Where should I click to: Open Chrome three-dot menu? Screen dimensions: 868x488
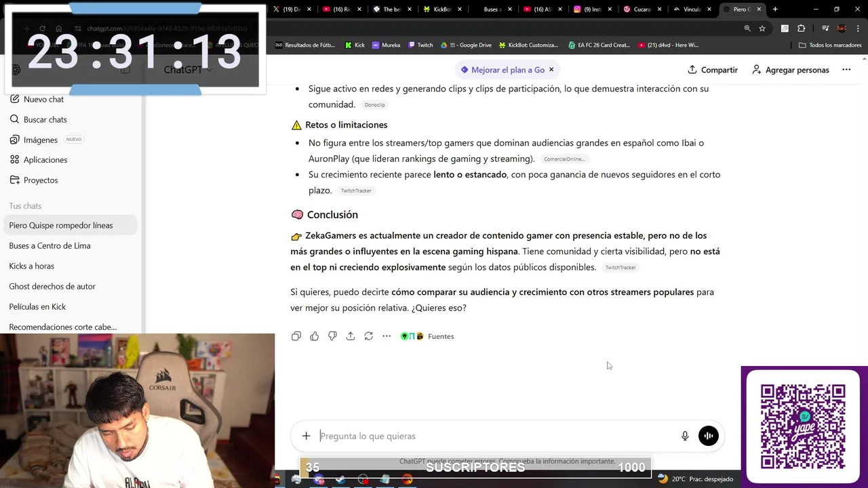pyautogui.click(x=857, y=28)
